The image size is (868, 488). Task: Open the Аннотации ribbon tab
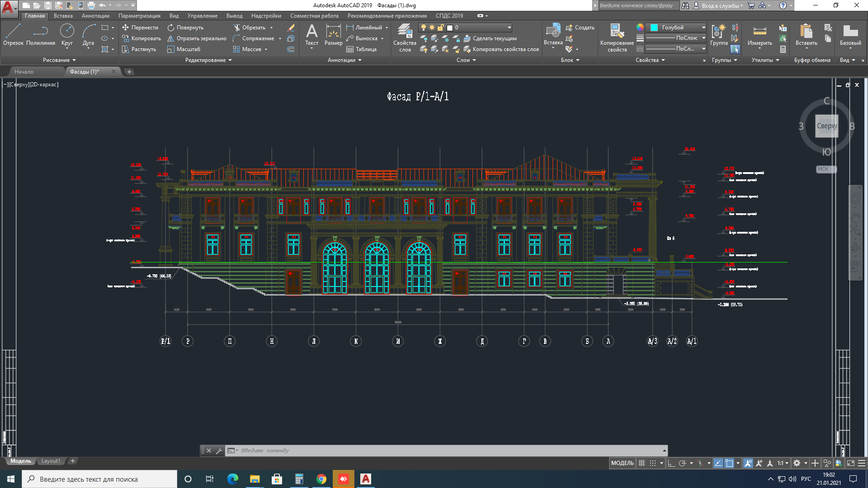(95, 16)
